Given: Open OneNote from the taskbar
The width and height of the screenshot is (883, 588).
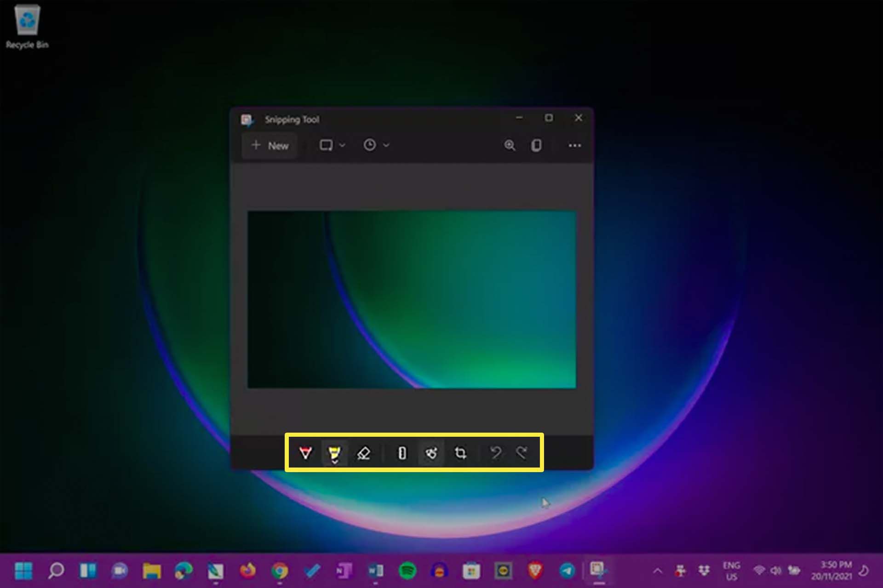Looking at the screenshot, I should 344,571.
